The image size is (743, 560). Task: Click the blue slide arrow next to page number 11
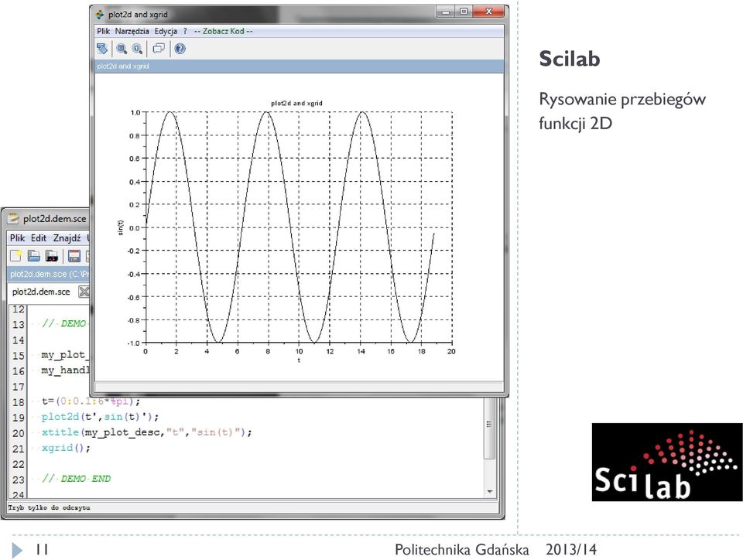(x=17, y=550)
